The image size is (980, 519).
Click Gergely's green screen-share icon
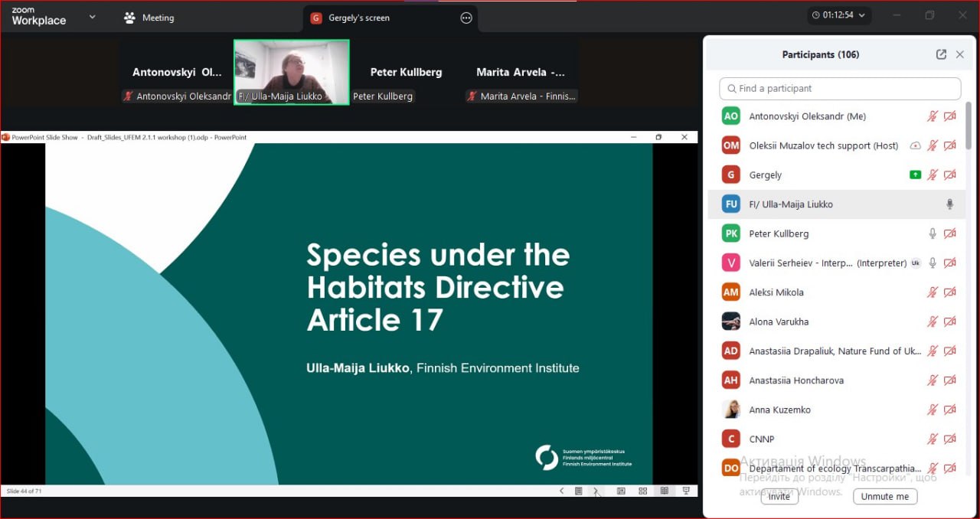point(914,175)
